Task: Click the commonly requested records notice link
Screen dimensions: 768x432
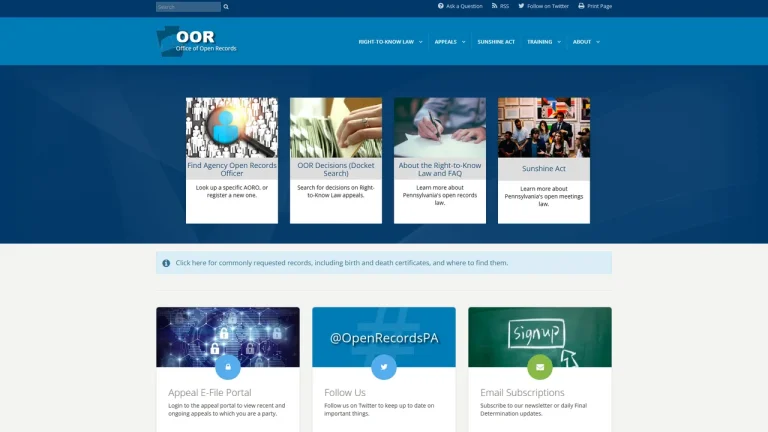Action: [x=341, y=263]
